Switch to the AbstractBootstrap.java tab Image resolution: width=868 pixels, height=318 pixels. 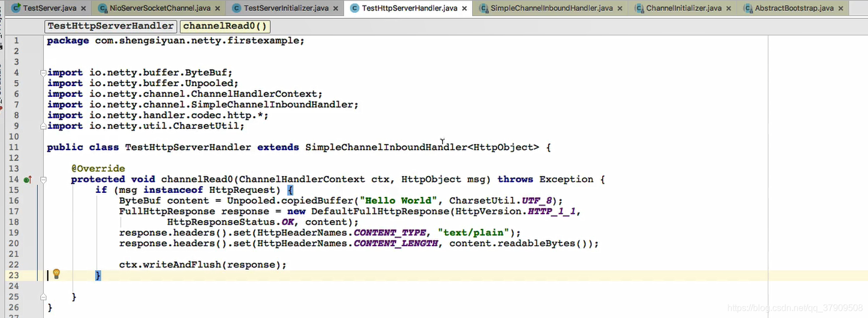(x=793, y=8)
